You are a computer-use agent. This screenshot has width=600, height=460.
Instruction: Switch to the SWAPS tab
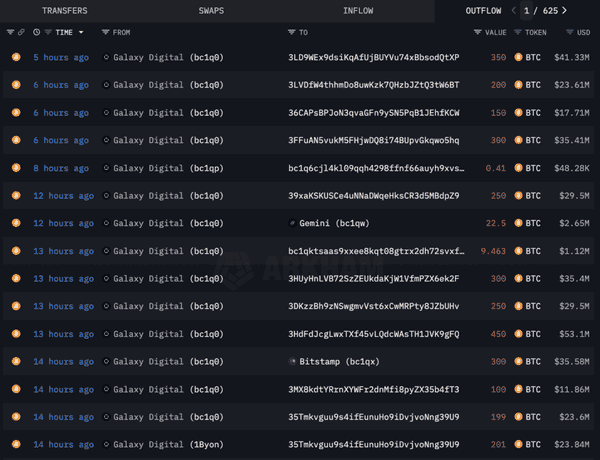211,11
